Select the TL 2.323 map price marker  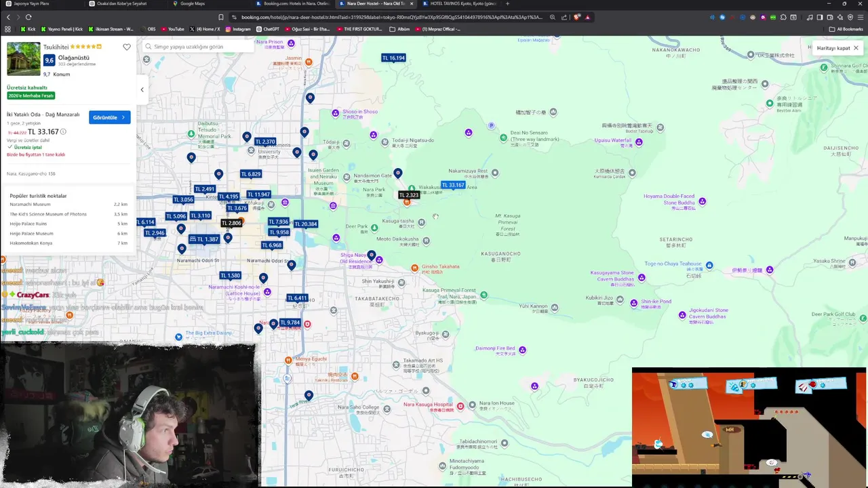coord(409,195)
